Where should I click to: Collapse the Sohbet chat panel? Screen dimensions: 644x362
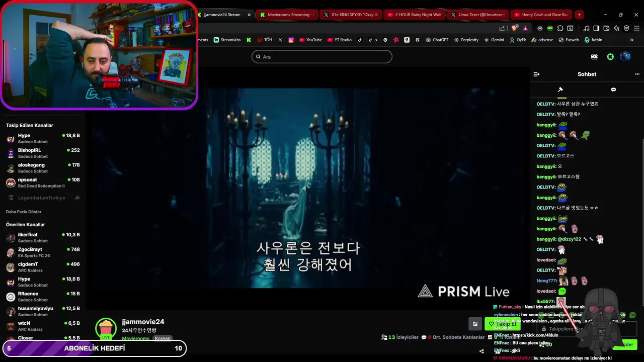(536, 74)
